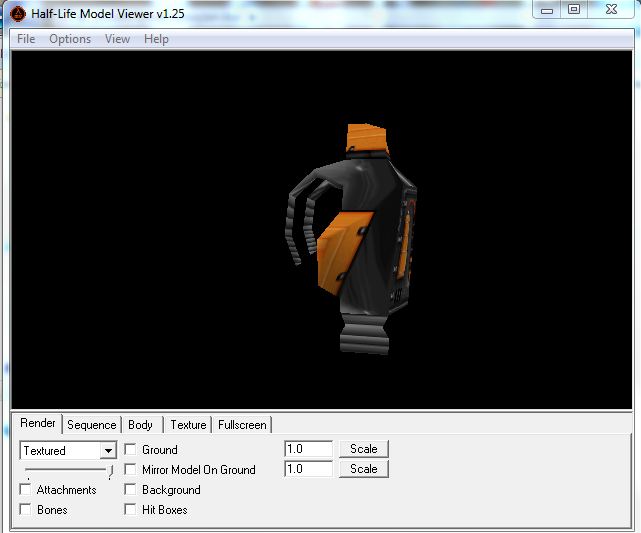Enable the Bones checkbox
Viewport: 641px width, 533px height.
[x=25, y=510]
